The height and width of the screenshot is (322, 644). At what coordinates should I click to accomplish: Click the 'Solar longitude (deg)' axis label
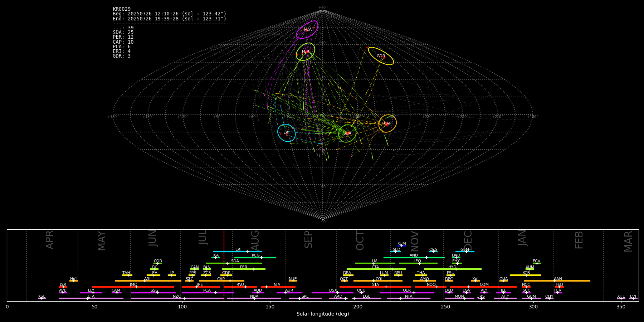click(323, 314)
